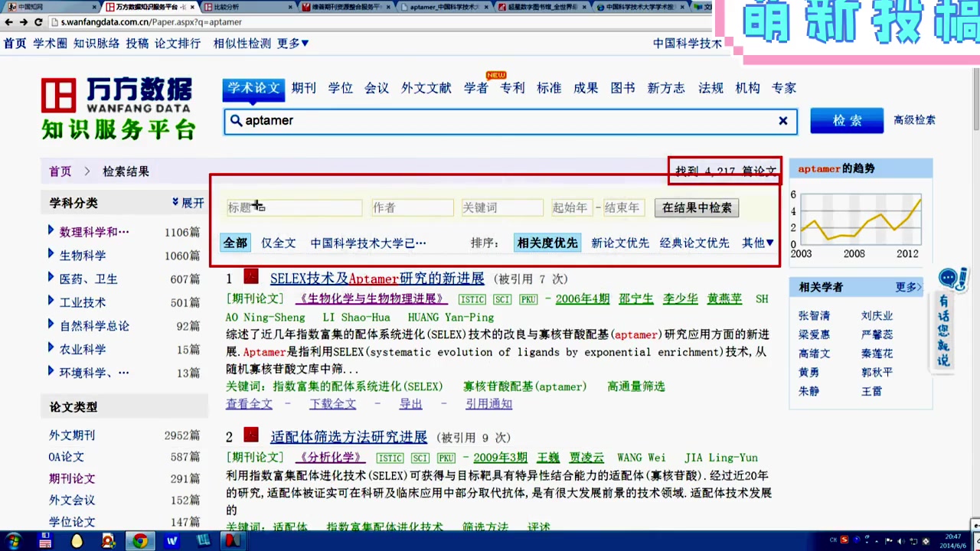Expand the 学科分类 list via 展开
Viewport: 980px width, 551px height.
click(188, 203)
